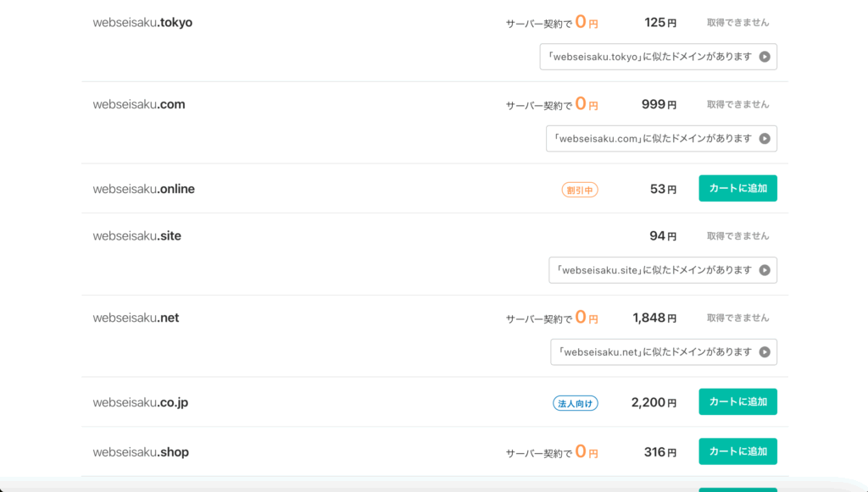This screenshot has height=492, width=868.
Task: Open similar domains for webseisaku.net
Action: click(664, 352)
